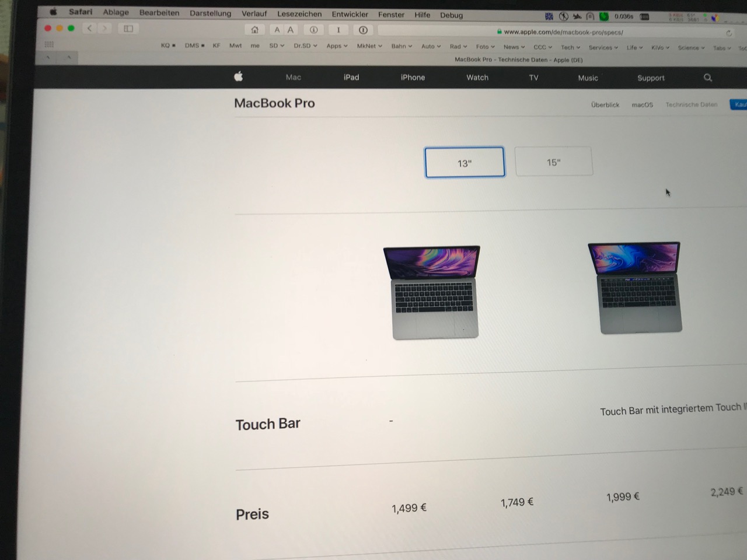Screen dimensions: 747x560
Task: Go to the Überblick link
Action: [x=605, y=105]
